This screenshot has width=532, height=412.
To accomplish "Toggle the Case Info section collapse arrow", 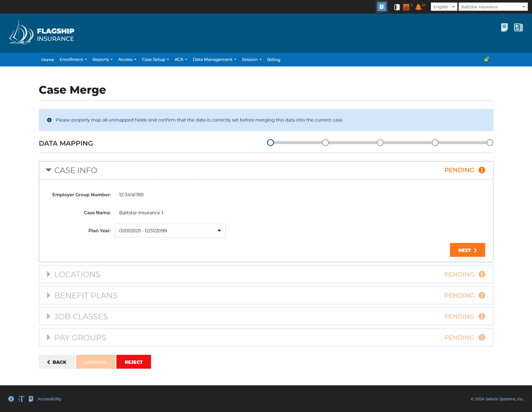I will click(x=48, y=170).
